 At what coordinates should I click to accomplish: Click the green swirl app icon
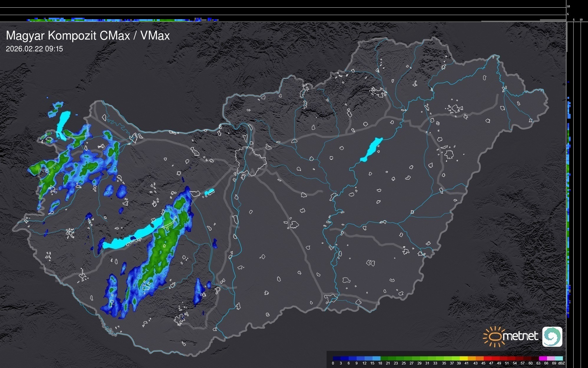552,336
